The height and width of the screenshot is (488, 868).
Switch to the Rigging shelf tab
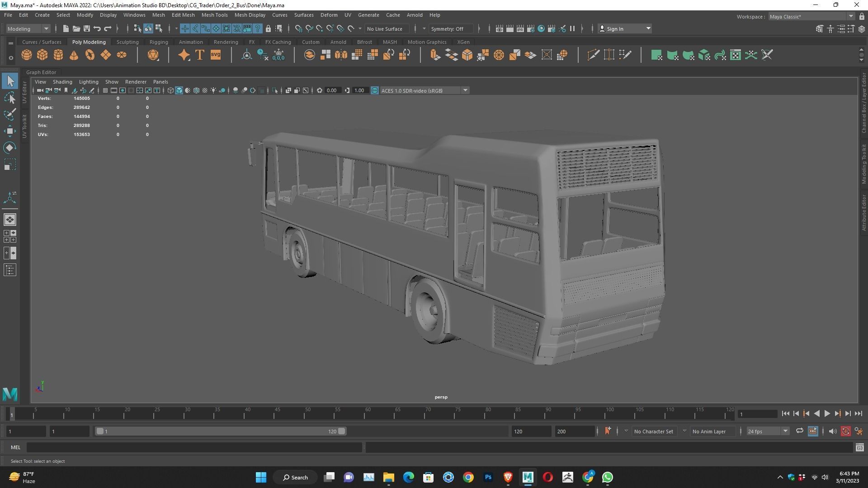(159, 42)
